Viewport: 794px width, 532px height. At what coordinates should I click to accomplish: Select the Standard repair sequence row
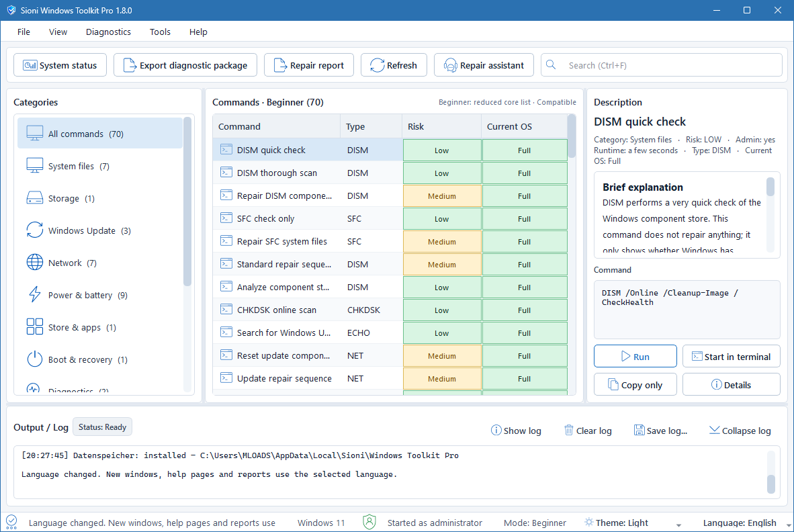(390, 264)
